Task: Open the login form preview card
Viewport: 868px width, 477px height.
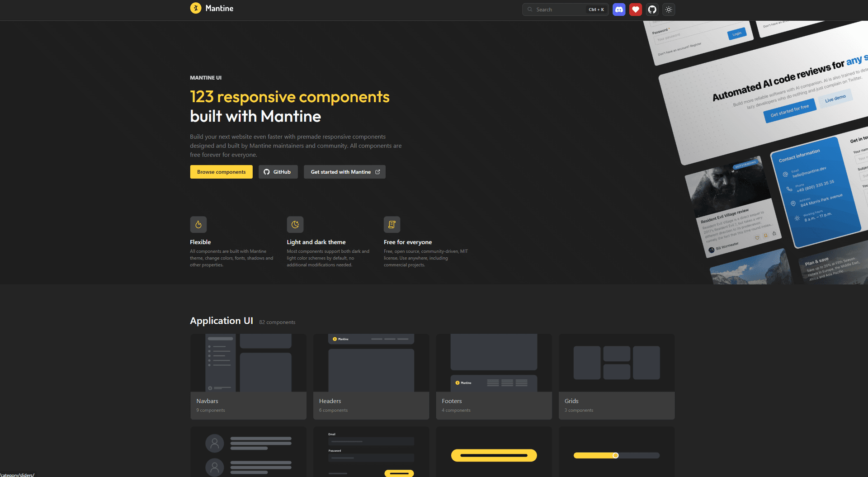Action: [371, 452]
